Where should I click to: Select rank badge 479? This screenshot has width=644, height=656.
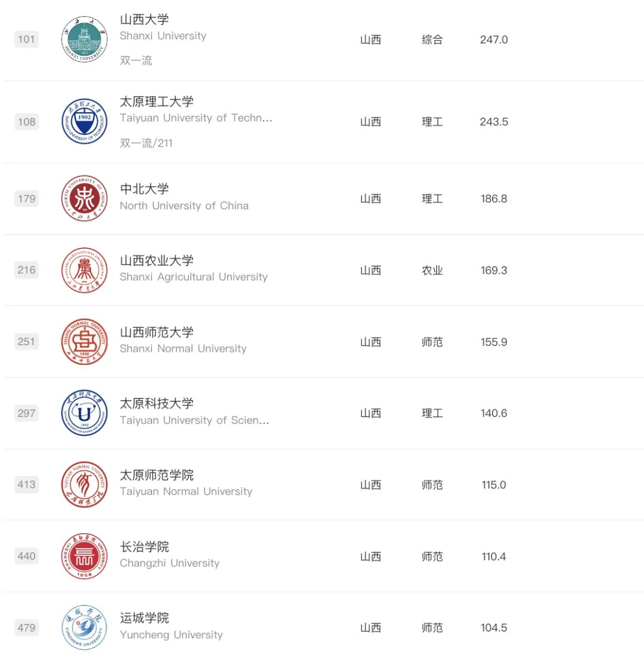tap(26, 627)
